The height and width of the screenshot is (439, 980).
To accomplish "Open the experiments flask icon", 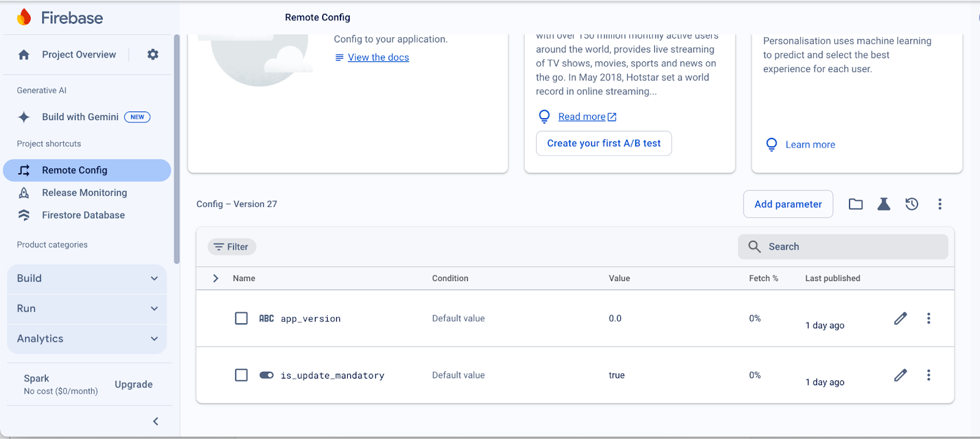I will point(884,204).
